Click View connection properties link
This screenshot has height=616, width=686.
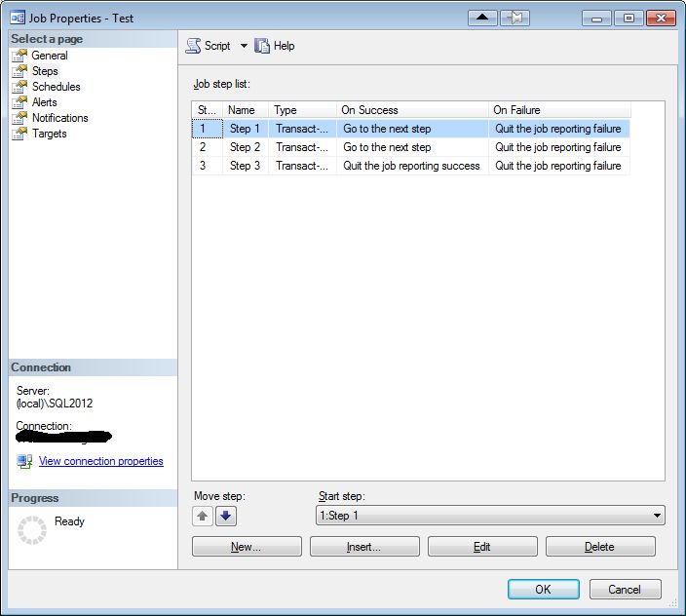[101, 461]
